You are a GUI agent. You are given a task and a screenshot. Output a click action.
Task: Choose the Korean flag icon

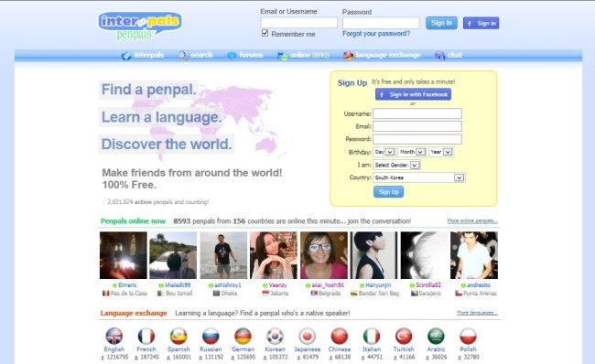(275, 336)
